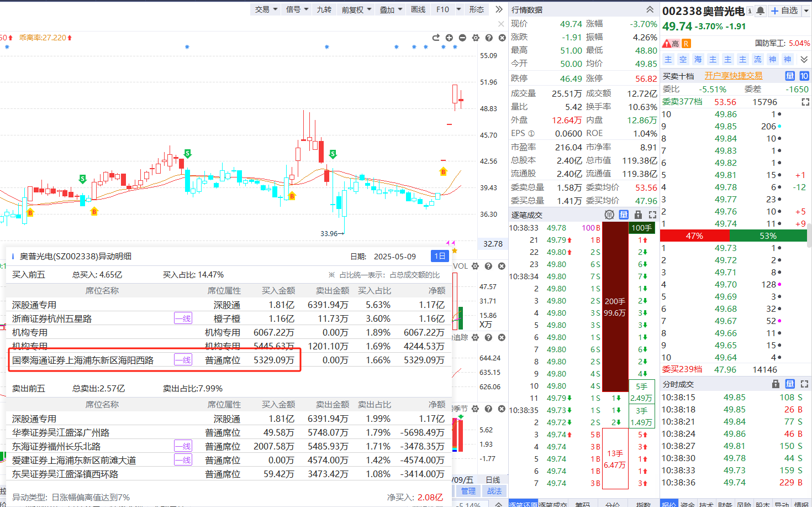The image size is (812, 507).
Task: Open the 交易 dropdown
Action: (266, 9)
